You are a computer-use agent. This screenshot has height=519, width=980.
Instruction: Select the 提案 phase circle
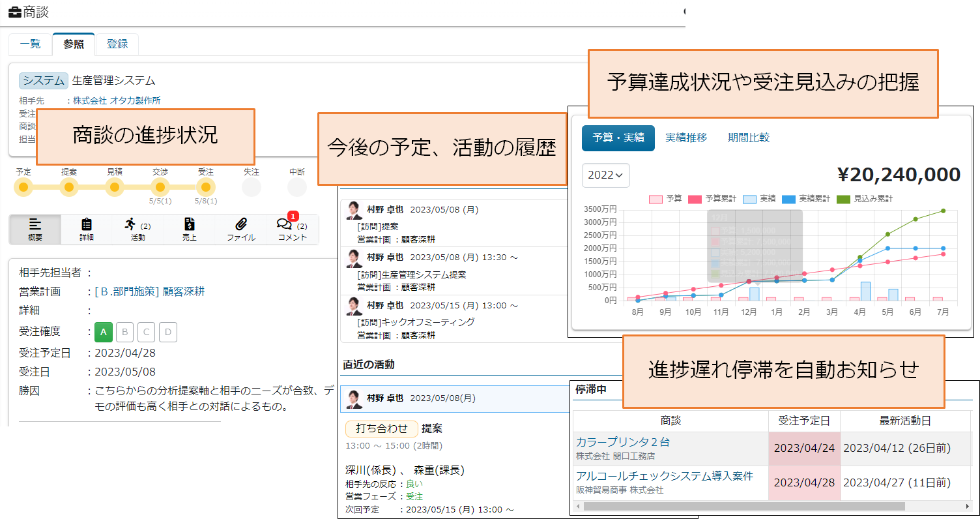coord(69,188)
